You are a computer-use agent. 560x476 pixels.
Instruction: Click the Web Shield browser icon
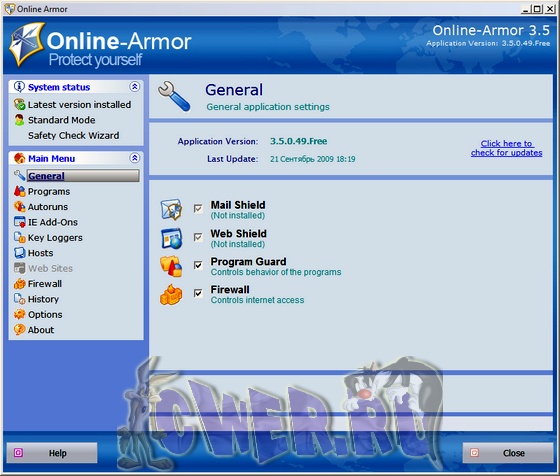tap(171, 238)
